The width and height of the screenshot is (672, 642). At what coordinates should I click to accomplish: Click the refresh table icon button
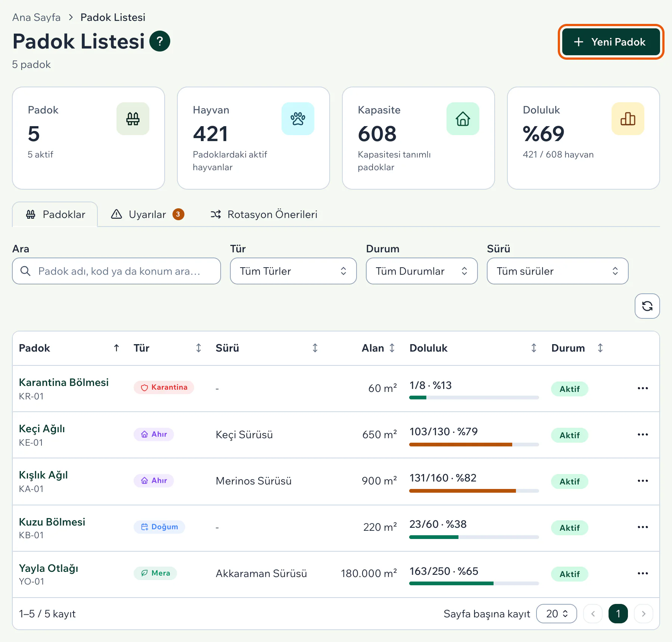click(647, 306)
